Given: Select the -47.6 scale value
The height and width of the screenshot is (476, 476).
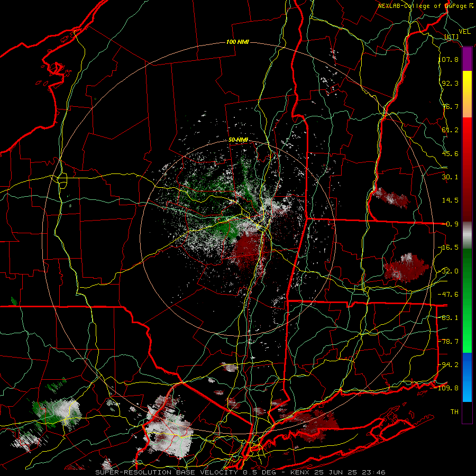Looking at the screenshot, I should (448, 295).
